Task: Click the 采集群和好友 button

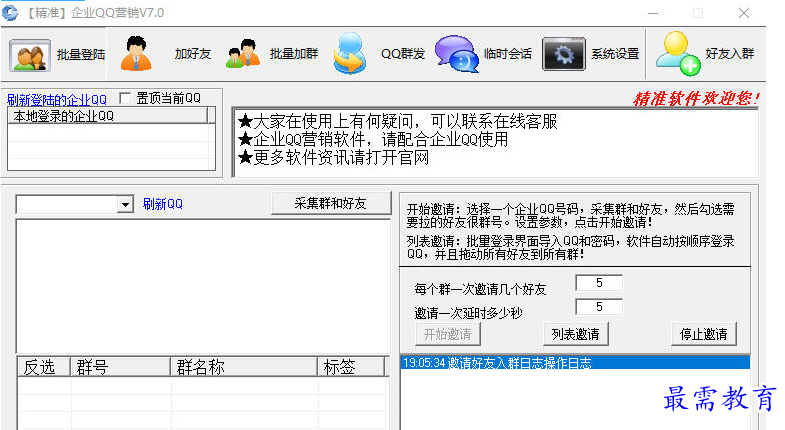Action: (x=330, y=203)
